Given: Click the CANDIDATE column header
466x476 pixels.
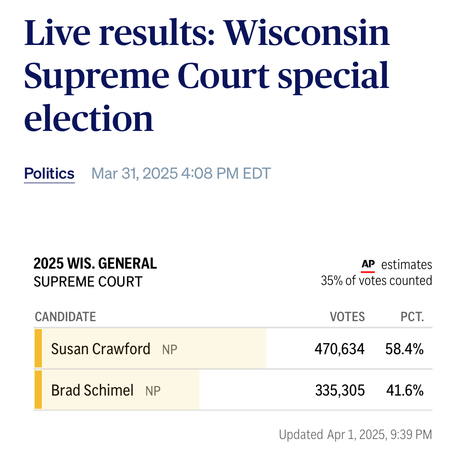Looking at the screenshot, I should (x=65, y=317).
